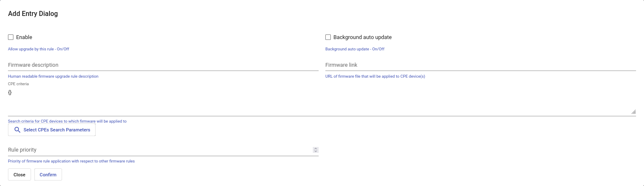Click the 'URL of firmware file' helper text
This screenshot has width=644, height=186.
pyautogui.click(x=375, y=76)
